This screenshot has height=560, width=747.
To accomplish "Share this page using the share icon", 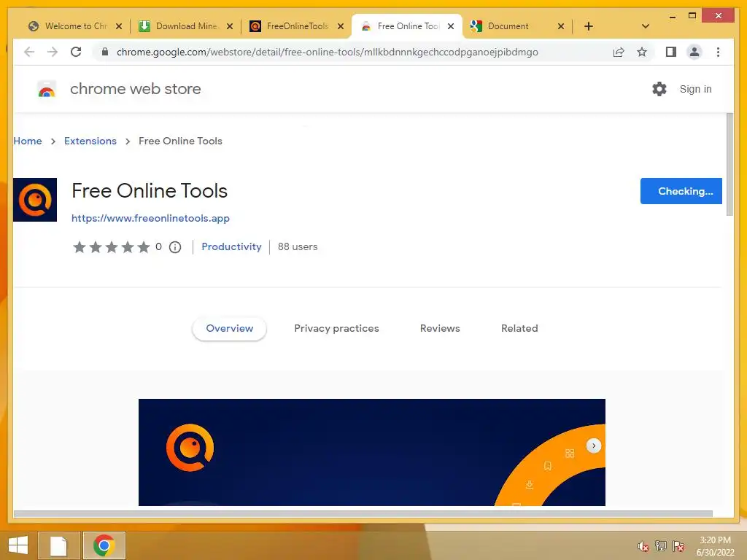I will click(x=619, y=52).
